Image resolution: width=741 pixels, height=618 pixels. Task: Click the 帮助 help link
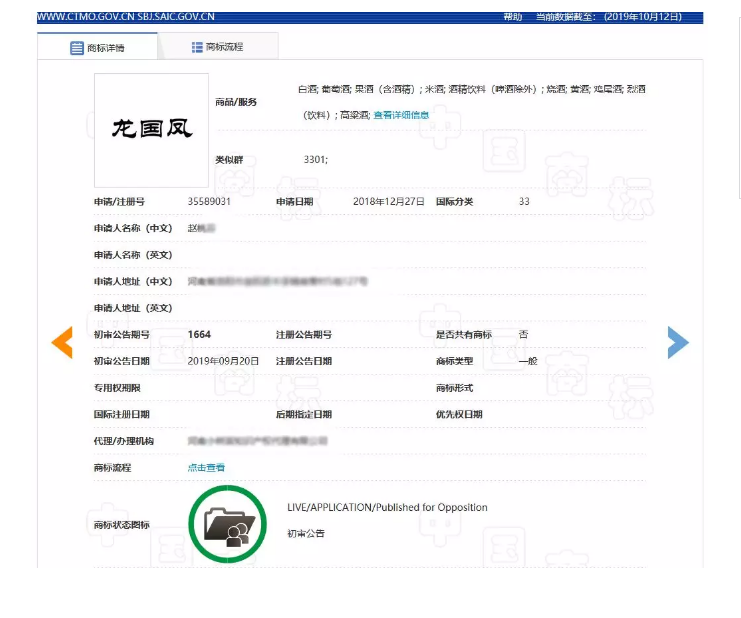[x=512, y=17]
